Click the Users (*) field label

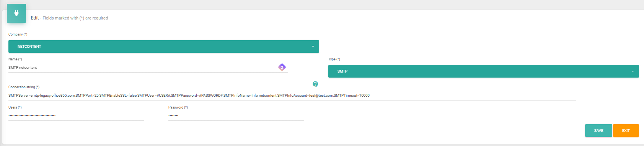point(15,107)
